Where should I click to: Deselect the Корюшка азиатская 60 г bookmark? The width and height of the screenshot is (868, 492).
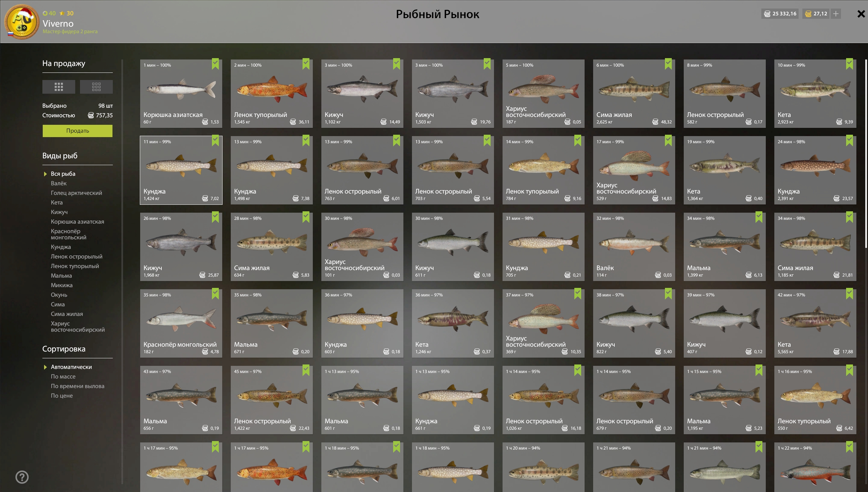click(215, 64)
